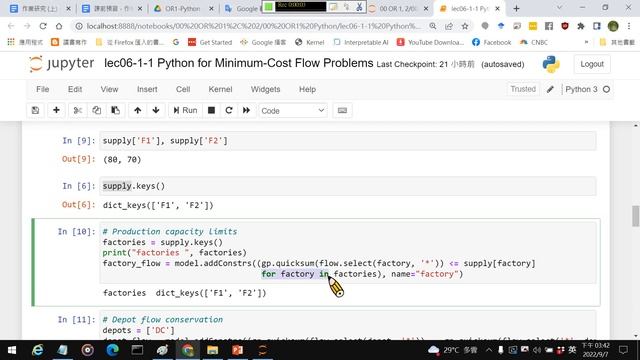The width and height of the screenshot is (640, 360).
Task: Open the command palette keyboard icon
Action: (342, 110)
